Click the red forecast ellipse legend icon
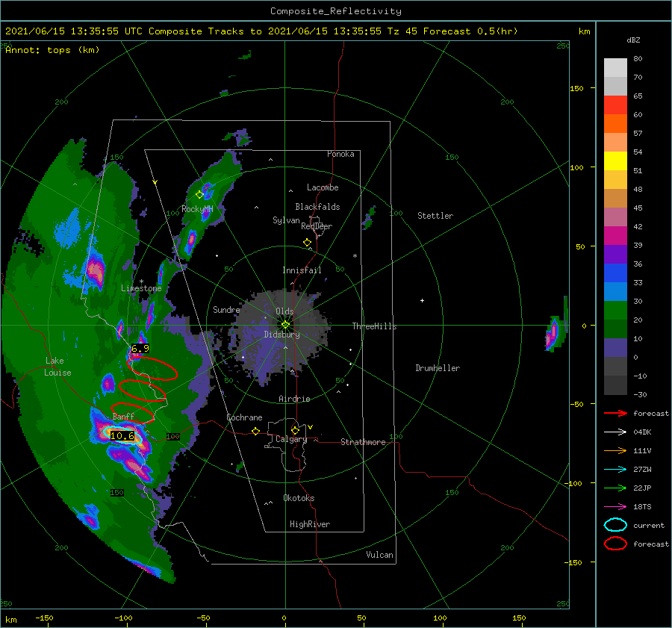Image resolution: width=672 pixels, height=628 pixels. [615, 544]
